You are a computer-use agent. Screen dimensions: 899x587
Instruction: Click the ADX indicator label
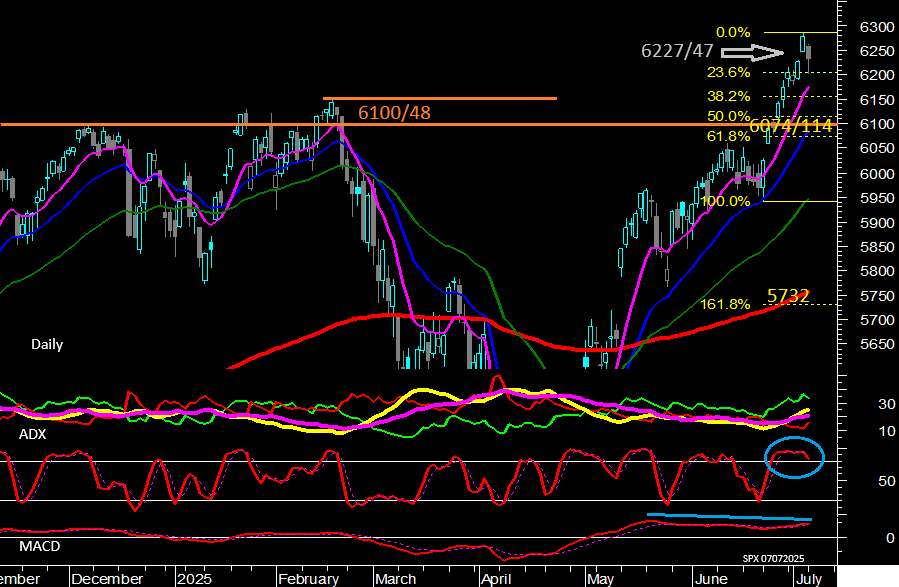click(32, 434)
